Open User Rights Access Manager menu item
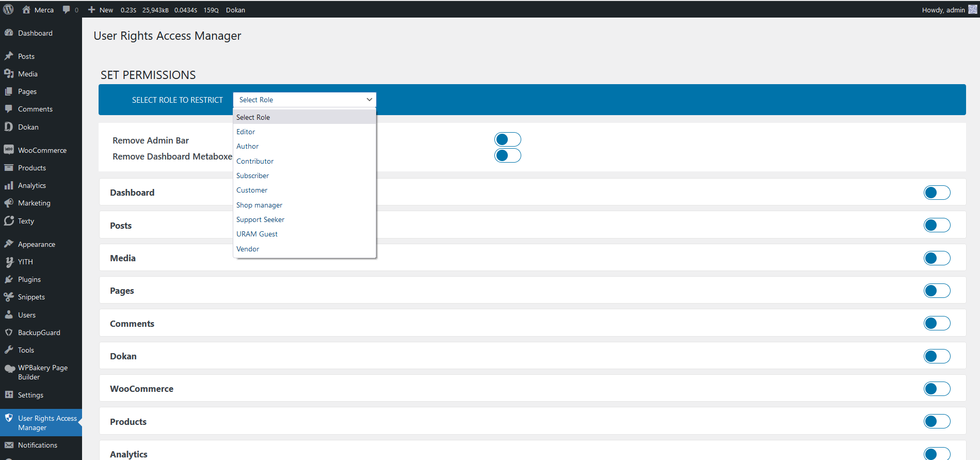 [x=41, y=423]
